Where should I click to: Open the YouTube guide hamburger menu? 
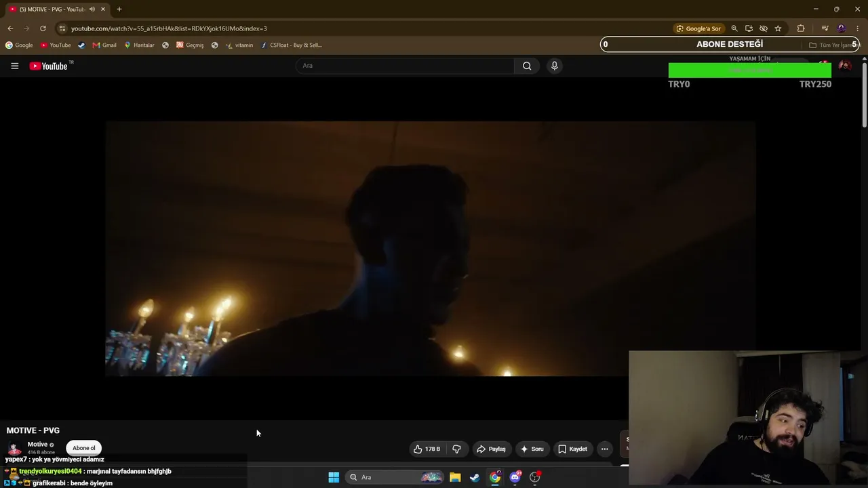(14, 66)
